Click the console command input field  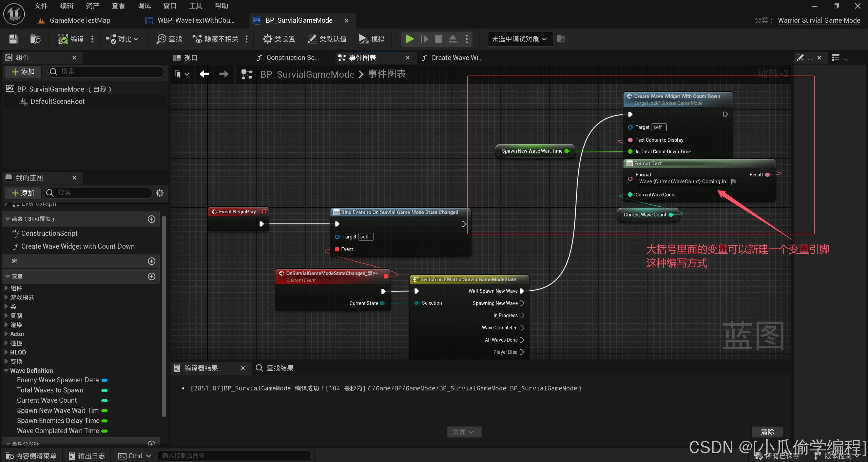[234, 456]
